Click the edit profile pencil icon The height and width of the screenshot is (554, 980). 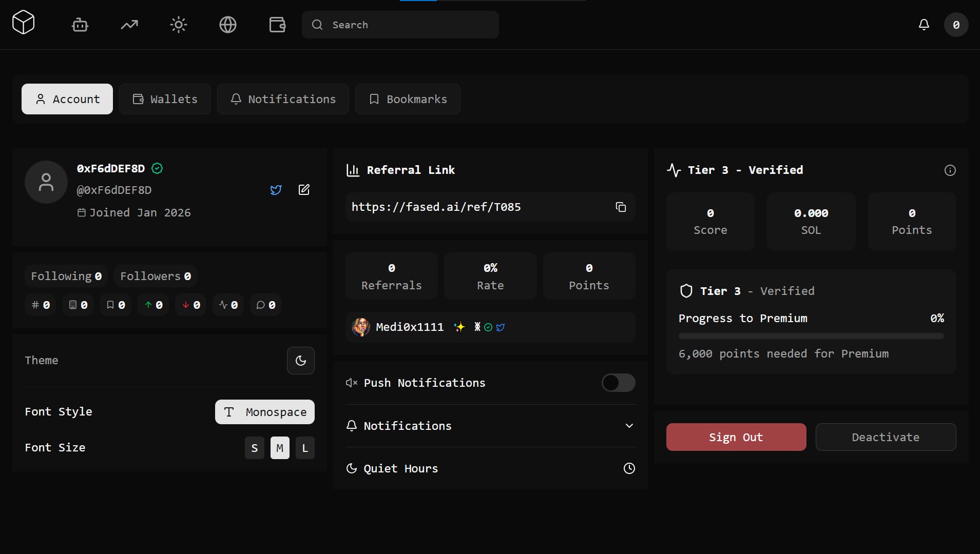[x=304, y=190]
